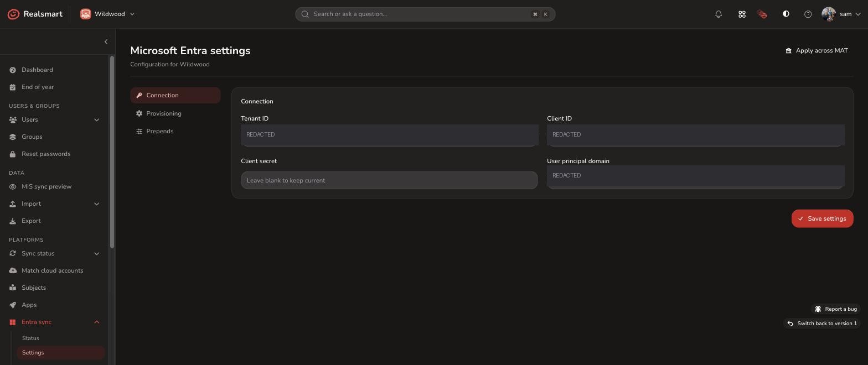Click the sidebar vertical scrollbar

pyautogui.click(x=112, y=152)
